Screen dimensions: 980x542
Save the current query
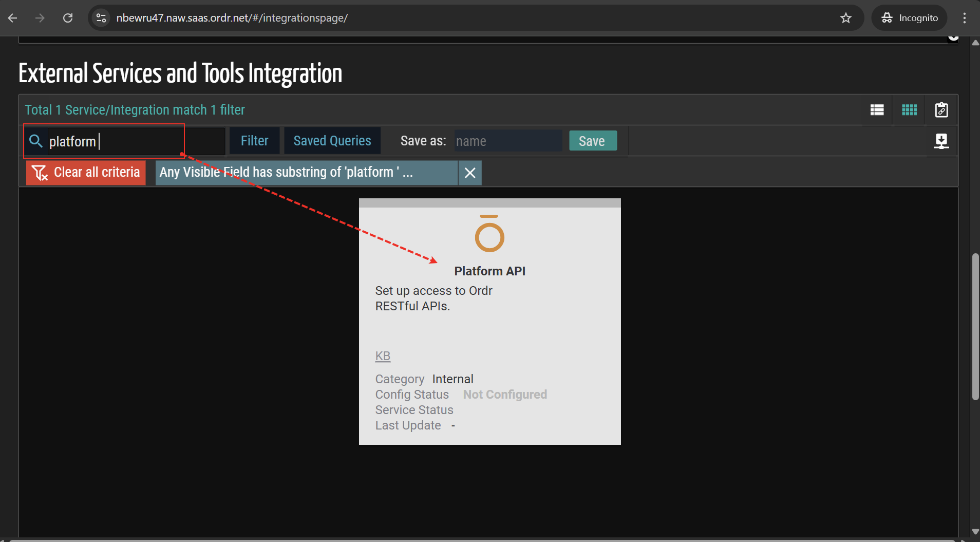(593, 141)
